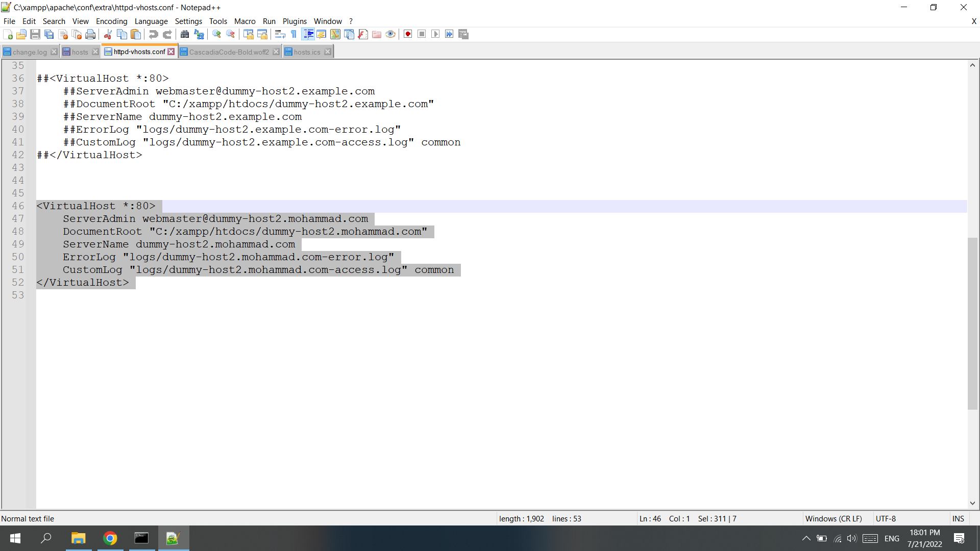The image size is (980, 551).
Task: Click the Close file toolbar icon
Action: coord(63,34)
